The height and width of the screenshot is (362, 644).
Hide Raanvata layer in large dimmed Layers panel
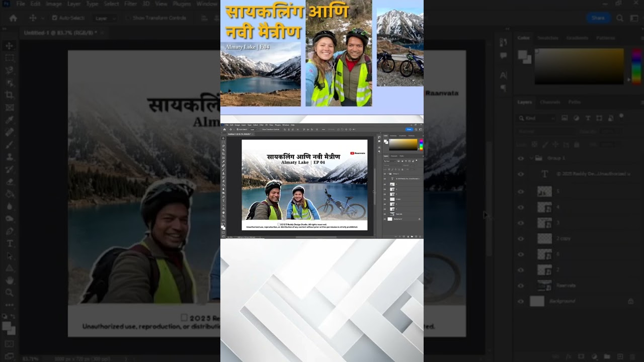coord(521,285)
